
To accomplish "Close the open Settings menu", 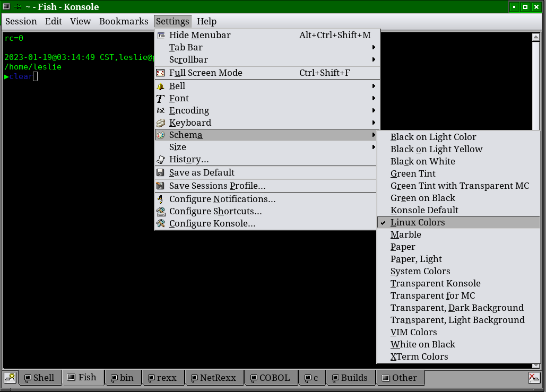I will point(173,21).
